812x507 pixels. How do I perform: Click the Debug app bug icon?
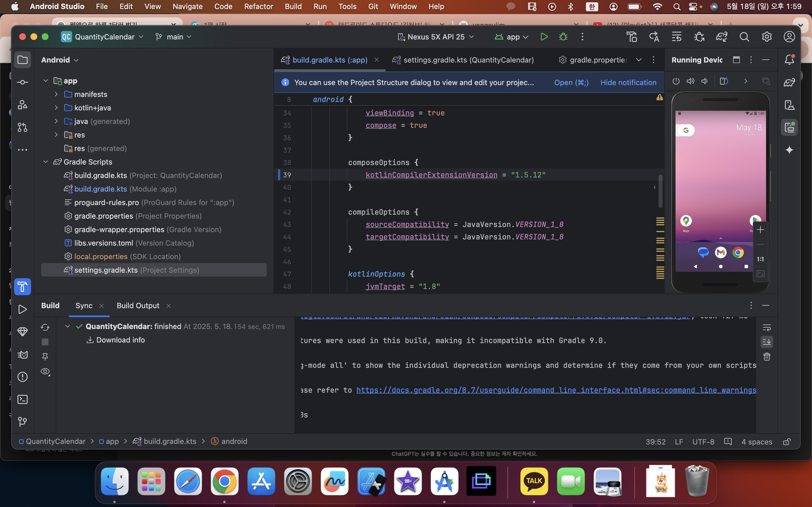point(563,37)
